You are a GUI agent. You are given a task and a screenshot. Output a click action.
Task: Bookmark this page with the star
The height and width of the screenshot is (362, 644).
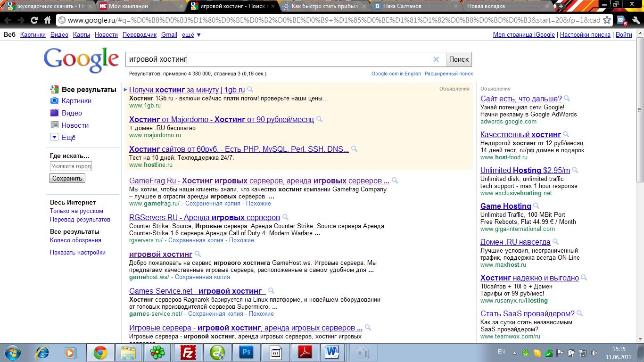point(607,20)
